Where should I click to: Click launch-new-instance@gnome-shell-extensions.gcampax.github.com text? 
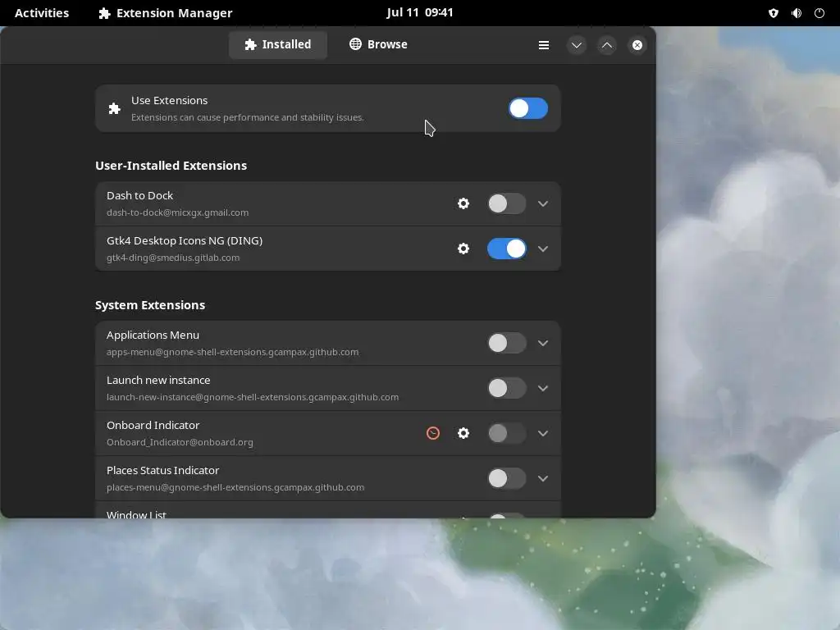click(x=253, y=397)
